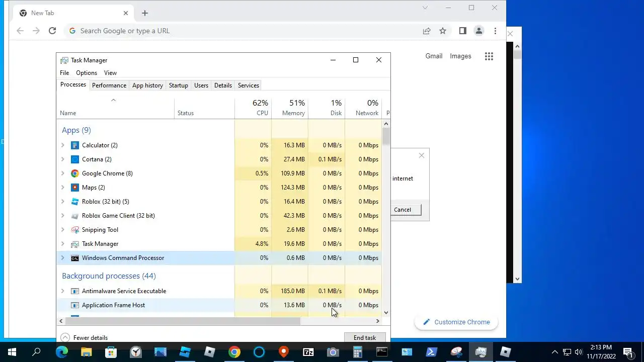This screenshot has height=362, width=644.
Task: Open Chrome's side panel icon
Action: point(463,31)
